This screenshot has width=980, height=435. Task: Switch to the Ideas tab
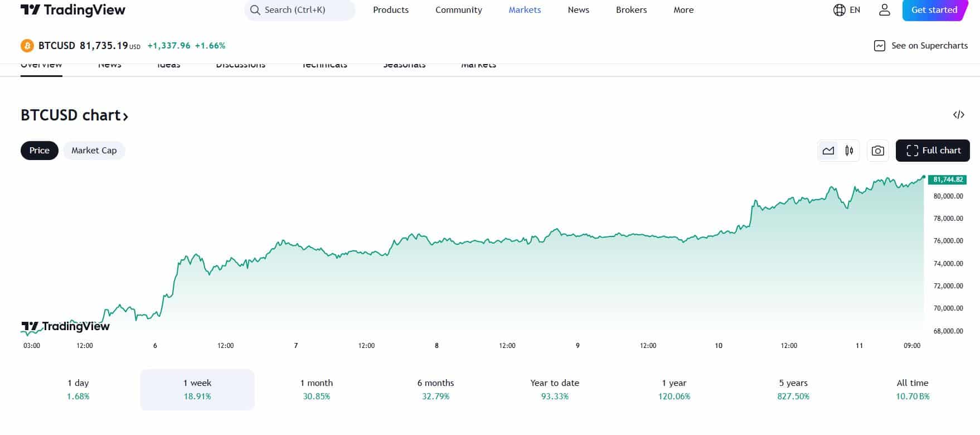[x=168, y=66]
